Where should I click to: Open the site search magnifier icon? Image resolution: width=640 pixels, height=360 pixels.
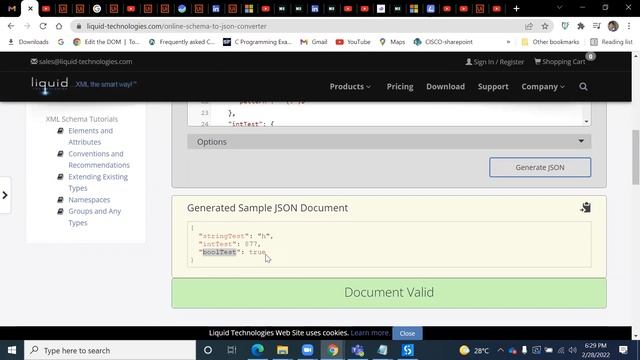tap(583, 87)
